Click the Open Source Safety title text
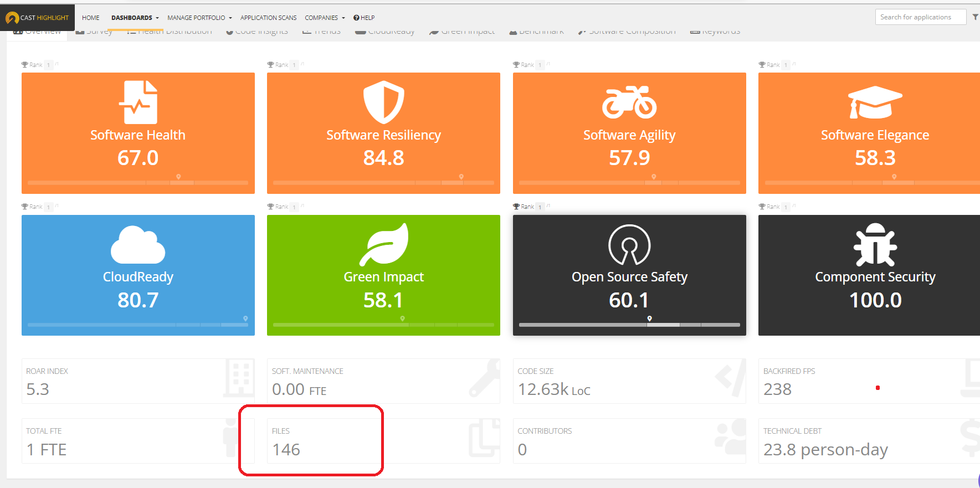The image size is (980, 488). click(629, 277)
